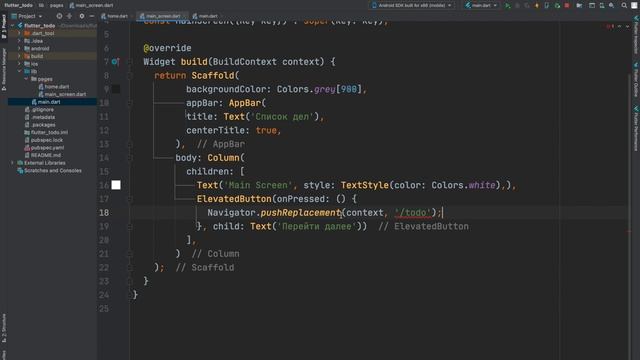Open Flutter Performance right side tab
Image resolution: width=640 pixels, height=360 pixels.
(x=636, y=128)
